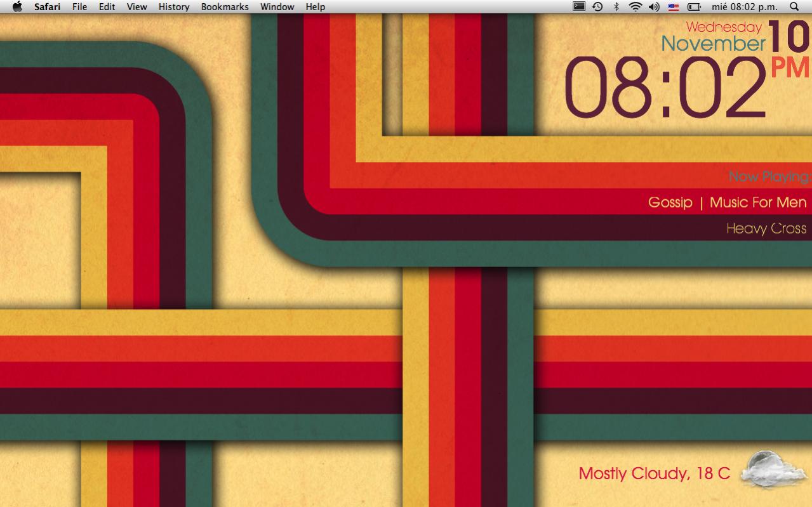Click the 'Music For Men' album name
The height and width of the screenshot is (507, 812).
[x=758, y=202]
